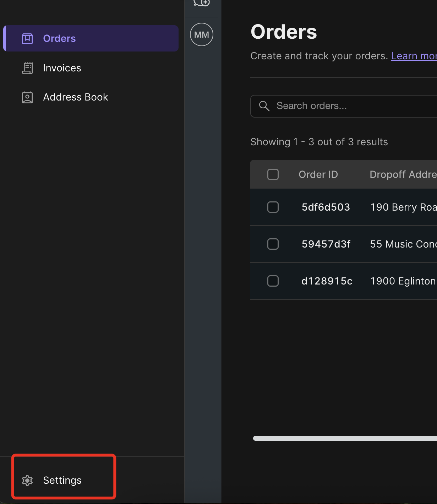437x504 pixels.
Task: Check the checkbox for order d128915c
Action: 273,281
